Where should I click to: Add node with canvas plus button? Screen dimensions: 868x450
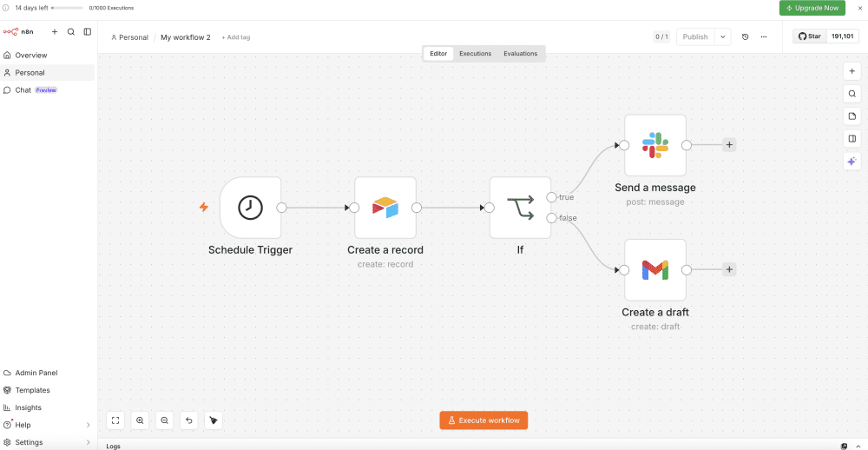coord(852,71)
